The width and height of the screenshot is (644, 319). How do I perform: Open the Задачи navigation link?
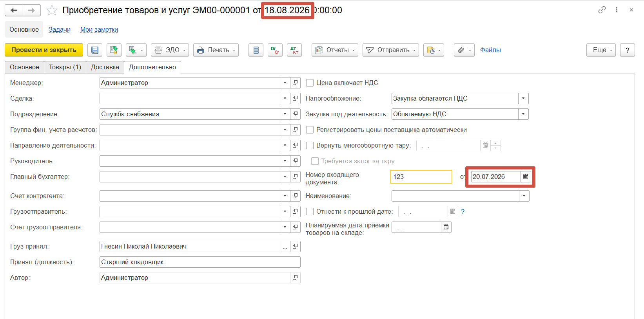[60, 29]
